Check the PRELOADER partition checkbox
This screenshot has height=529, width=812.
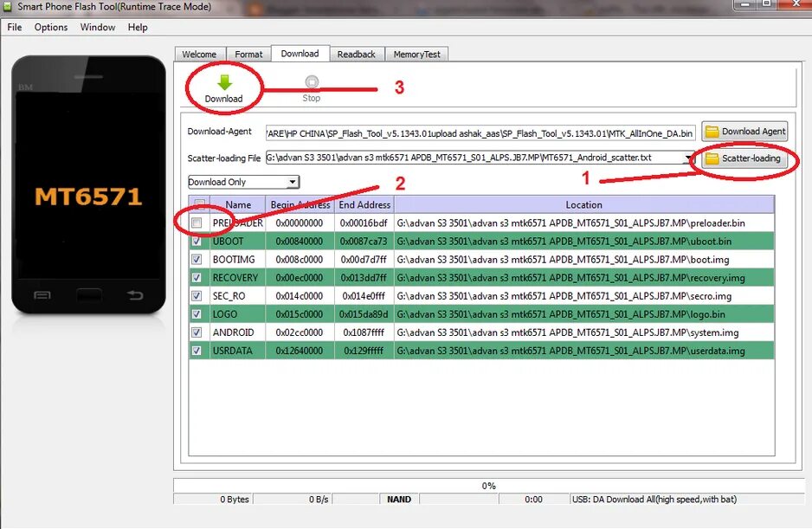coord(197,223)
